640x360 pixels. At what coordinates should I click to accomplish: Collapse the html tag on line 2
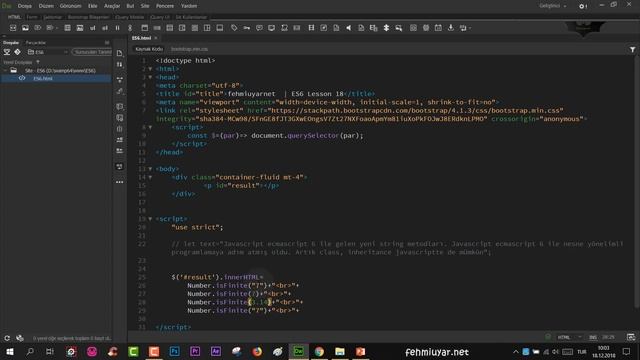coord(150,69)
